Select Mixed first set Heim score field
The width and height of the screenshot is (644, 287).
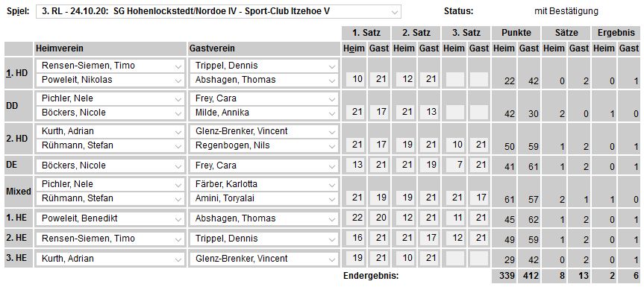355,198
